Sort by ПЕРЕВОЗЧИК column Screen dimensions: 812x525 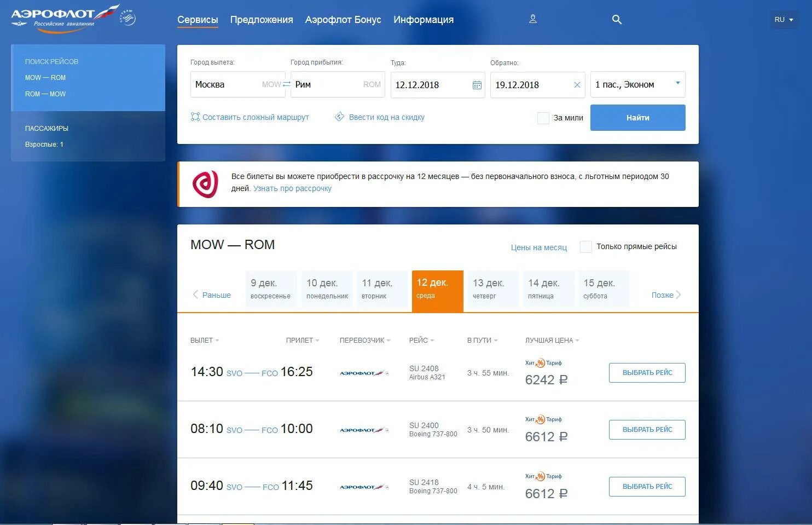click(x=365, y=341)
